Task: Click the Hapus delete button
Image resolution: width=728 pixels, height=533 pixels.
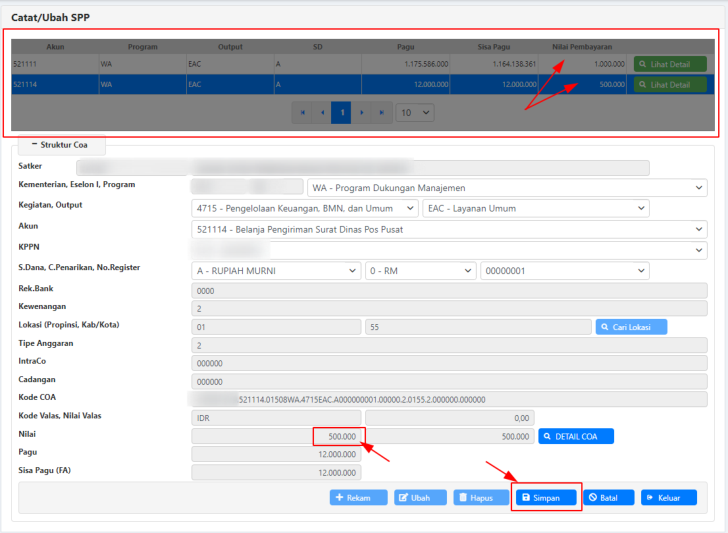Action: (481, 497)
